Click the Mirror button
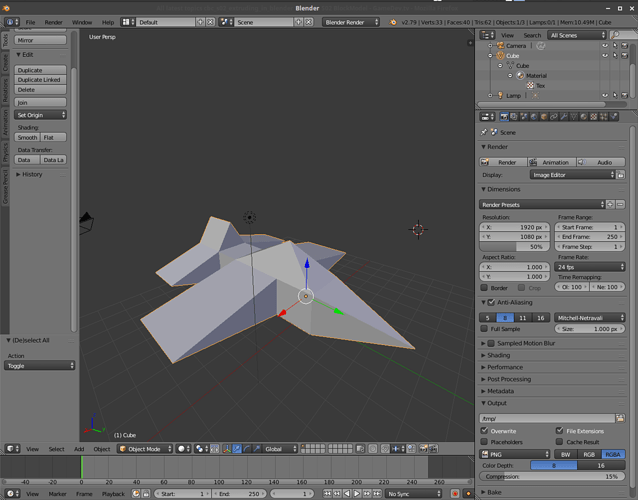Image resolution: width=638 pixels, height=500 pixels. tap(40, 40)
